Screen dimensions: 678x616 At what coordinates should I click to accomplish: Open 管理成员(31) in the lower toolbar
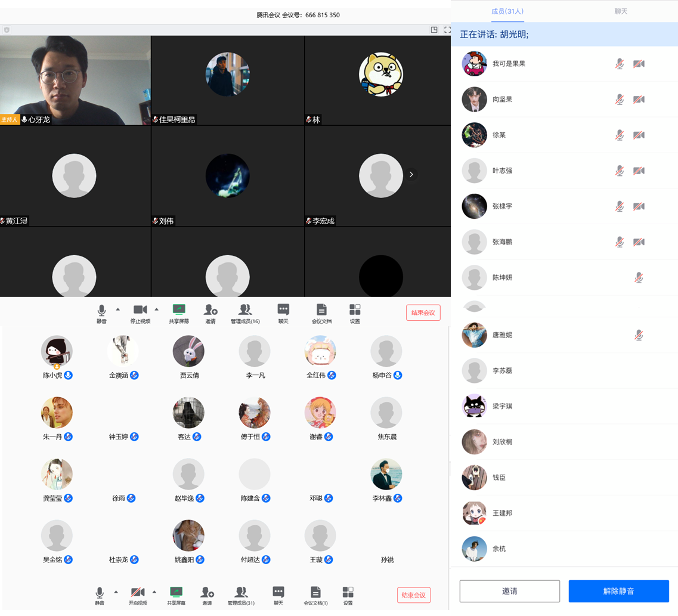[241, 592]
